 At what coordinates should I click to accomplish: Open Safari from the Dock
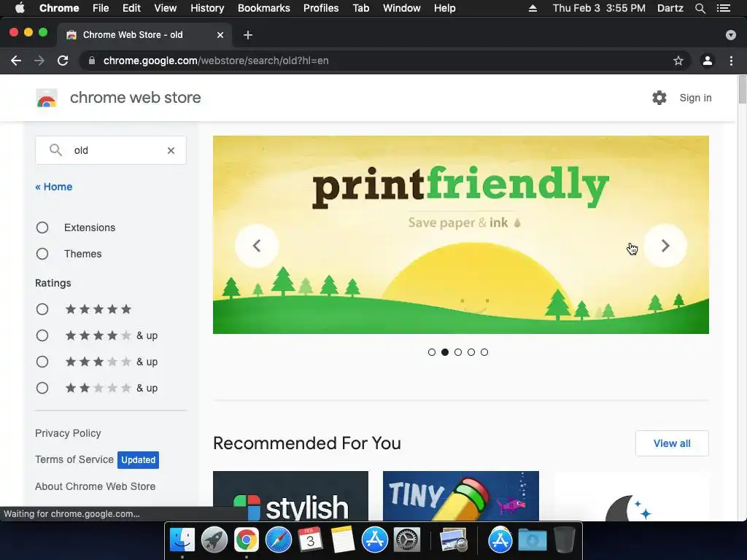coord(278,540)
